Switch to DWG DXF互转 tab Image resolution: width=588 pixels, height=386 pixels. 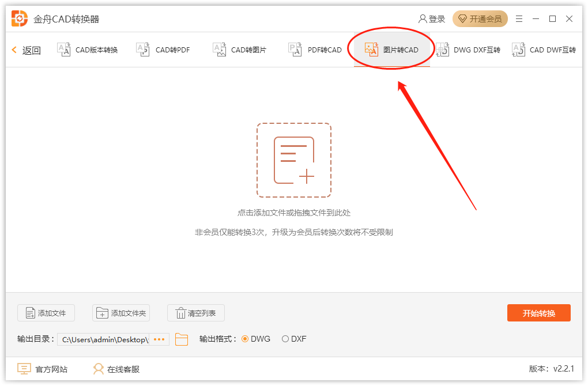pos(468,50)
